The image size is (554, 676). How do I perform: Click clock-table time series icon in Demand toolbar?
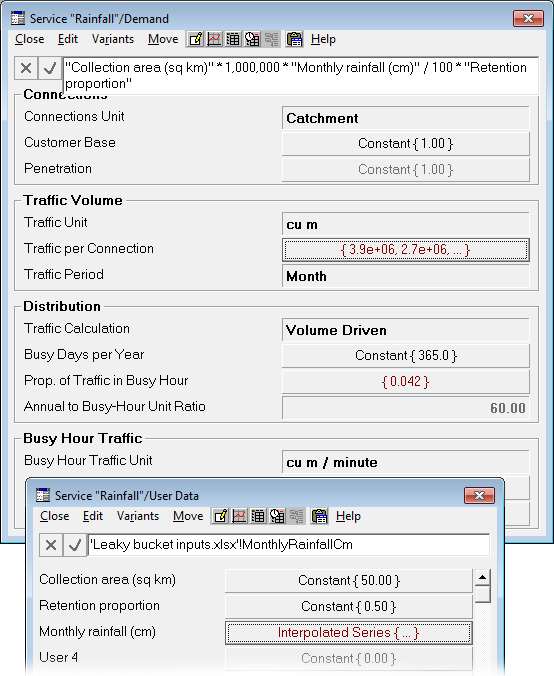click(x=252, y=39)
